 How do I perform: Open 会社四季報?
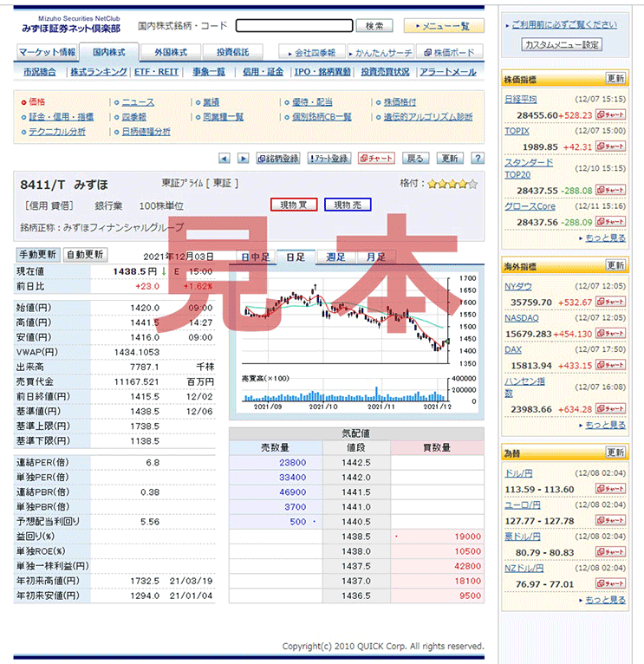point(312,53)
